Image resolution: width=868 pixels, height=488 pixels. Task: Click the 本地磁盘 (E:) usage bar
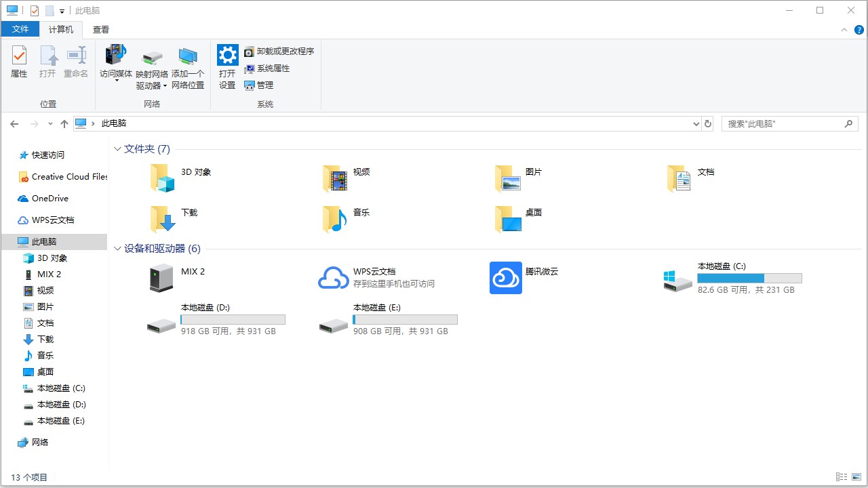(x=405, y=319)
